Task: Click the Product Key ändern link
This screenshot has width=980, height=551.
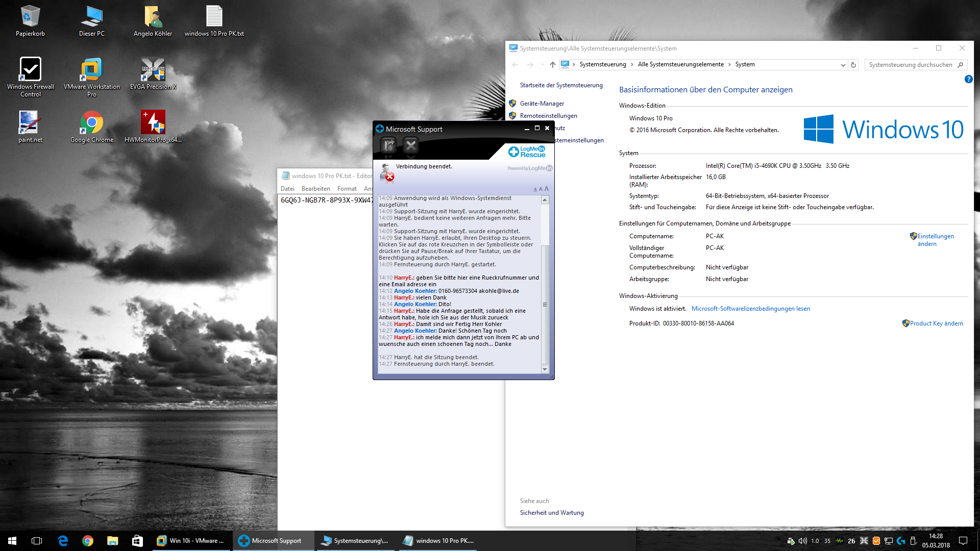Action: tap(936, 323)
